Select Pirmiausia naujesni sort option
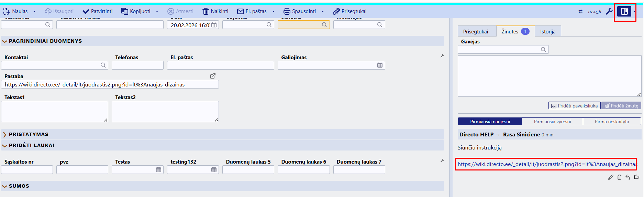This screenshot has width=644, height=197. (490, 122)
